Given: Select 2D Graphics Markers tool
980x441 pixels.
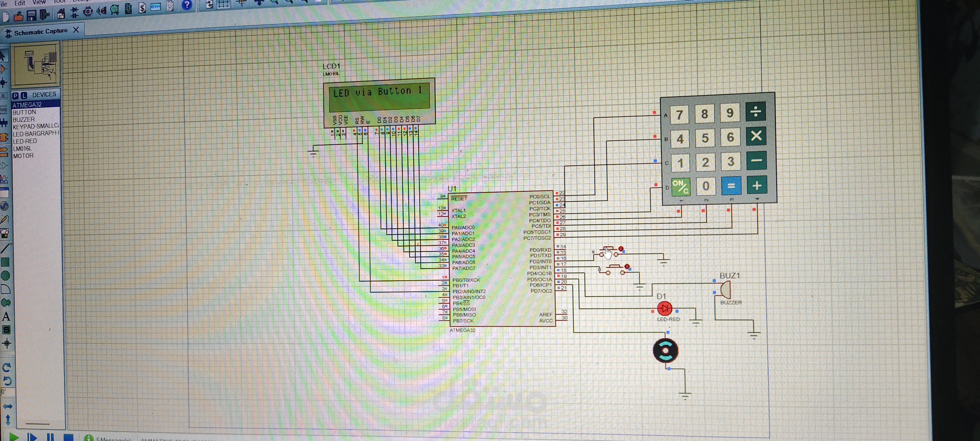Looking at the screenshot, I should point(7,344).
